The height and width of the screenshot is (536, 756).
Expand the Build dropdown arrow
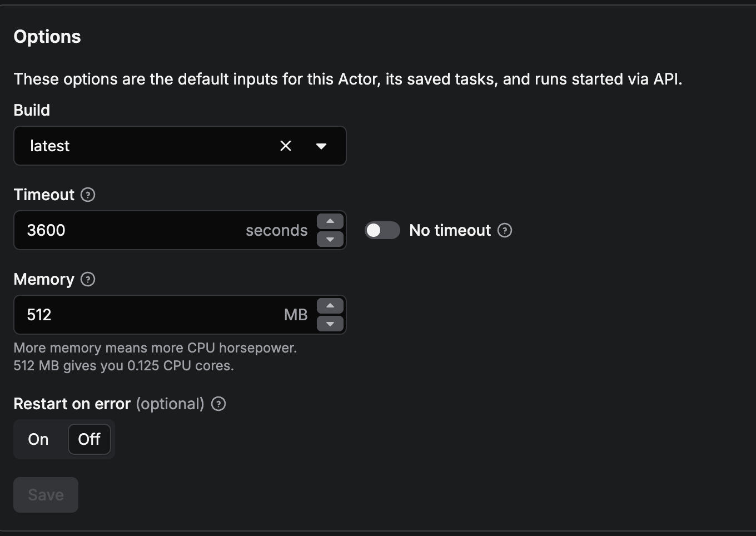(321, 146)
